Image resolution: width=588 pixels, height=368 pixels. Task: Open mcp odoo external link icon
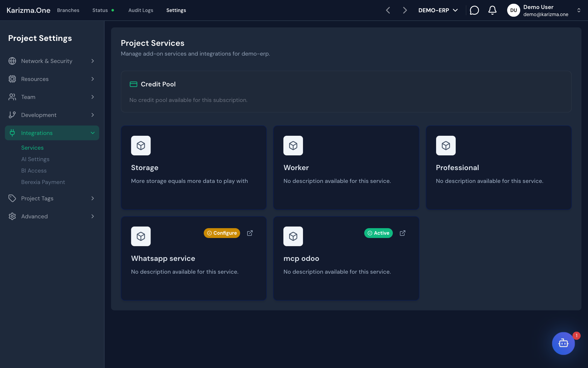[403, 233]
